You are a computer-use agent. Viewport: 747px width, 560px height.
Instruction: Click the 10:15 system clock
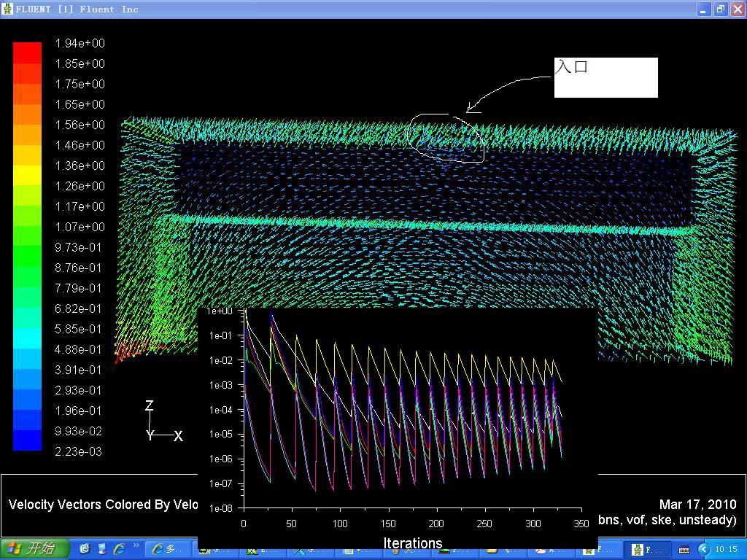point(726,549)
